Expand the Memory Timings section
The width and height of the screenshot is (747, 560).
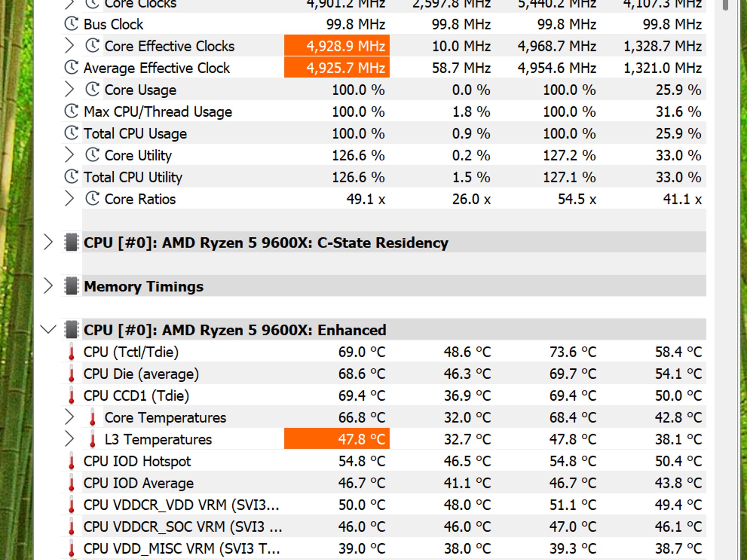click(48, 286)
